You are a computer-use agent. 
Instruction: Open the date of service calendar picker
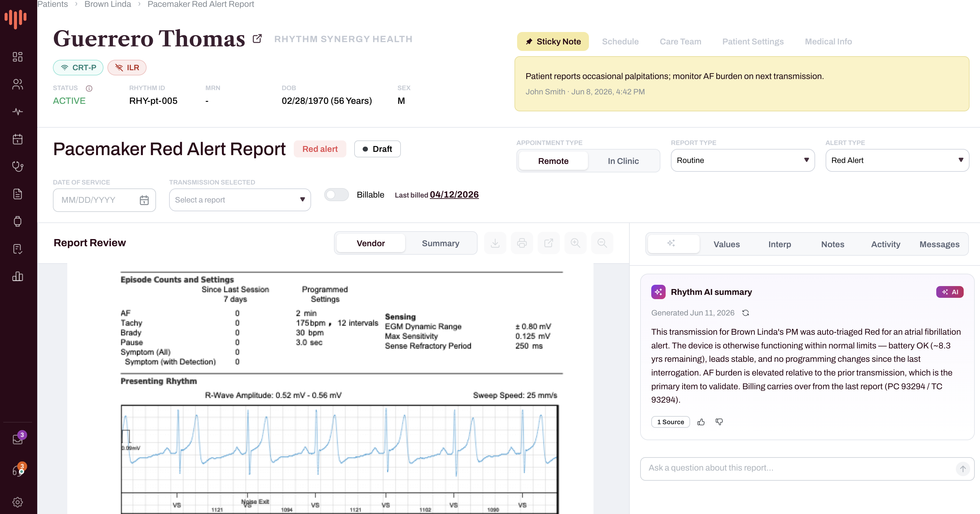[x=144, y=200]
